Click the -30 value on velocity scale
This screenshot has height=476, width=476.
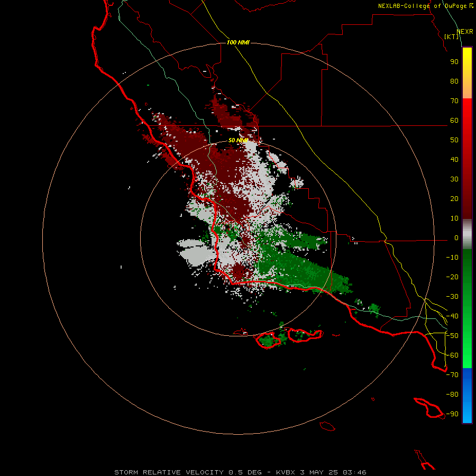click(452, 297)
